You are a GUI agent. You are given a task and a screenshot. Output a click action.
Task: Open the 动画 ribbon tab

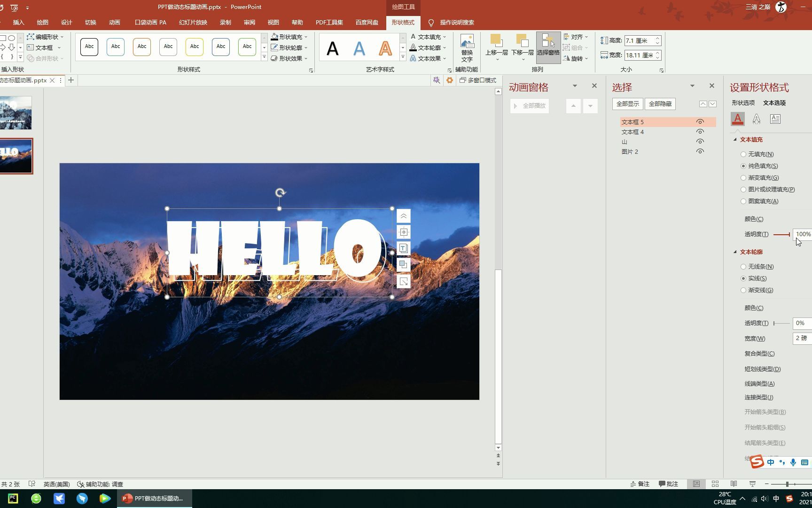coord(115,22)
